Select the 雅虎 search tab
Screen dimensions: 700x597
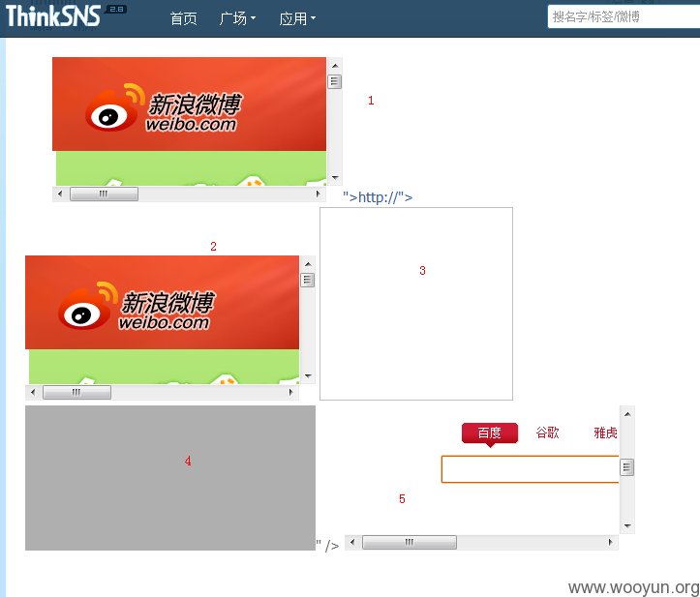[x=605, y=433]
